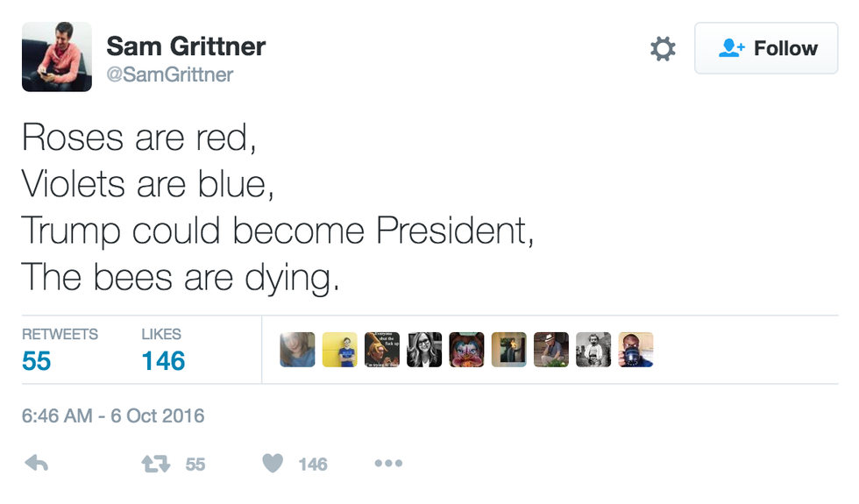Click the first liker avatar with blurred face
The height and width of the screenshot is (504, 859).
coord(298,350)
